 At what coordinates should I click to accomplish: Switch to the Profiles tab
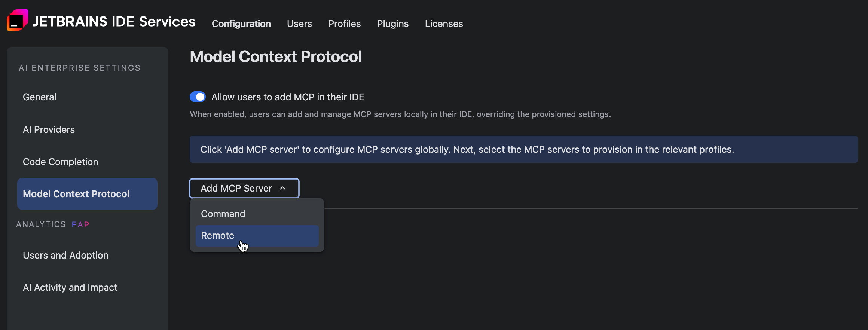(x=345, y=24)
